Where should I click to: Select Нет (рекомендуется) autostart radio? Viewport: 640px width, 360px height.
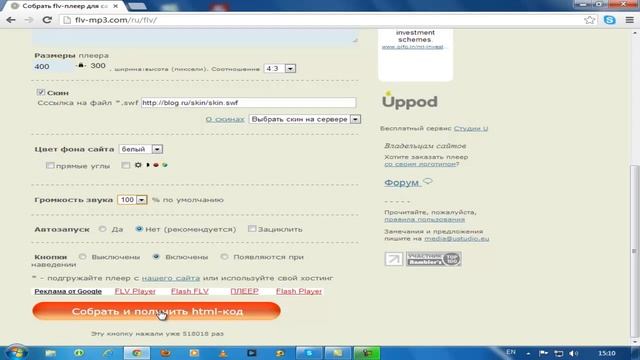coord(139,229)
